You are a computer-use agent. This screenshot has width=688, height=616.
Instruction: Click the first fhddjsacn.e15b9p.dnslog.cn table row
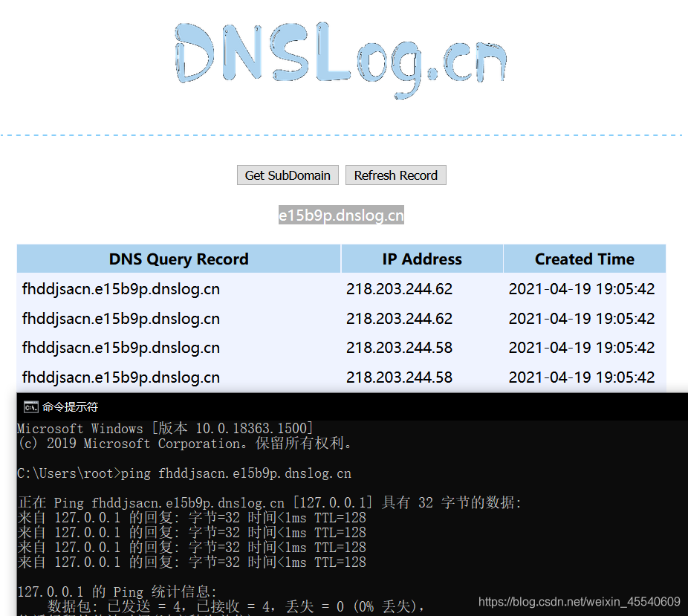click(120, 288)
